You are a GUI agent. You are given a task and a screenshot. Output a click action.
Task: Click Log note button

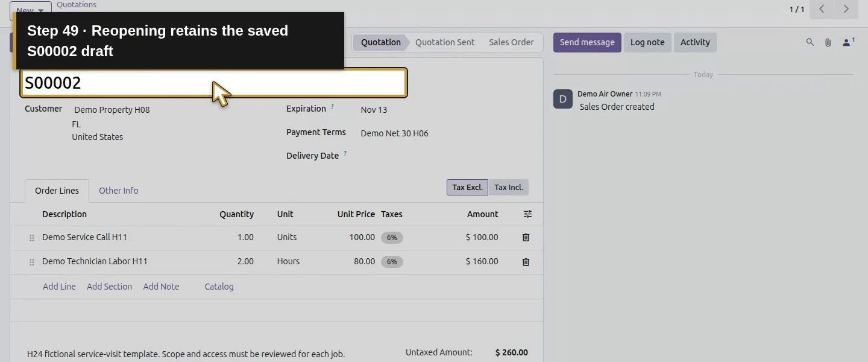[x=647, y=42]
